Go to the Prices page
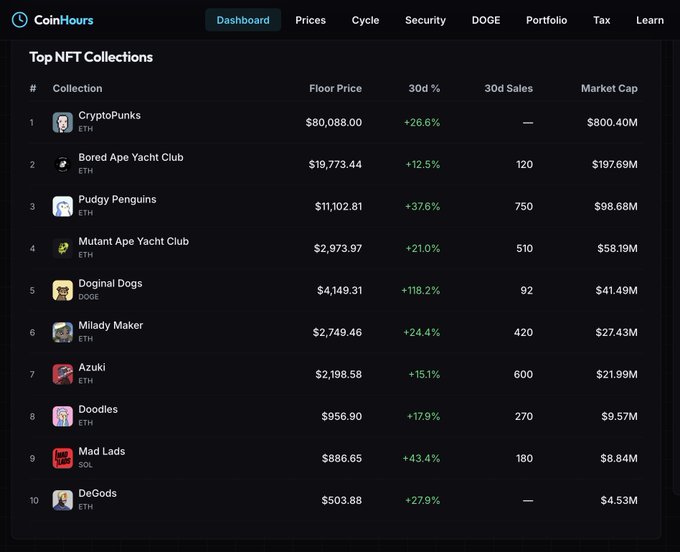 [311, 20]
